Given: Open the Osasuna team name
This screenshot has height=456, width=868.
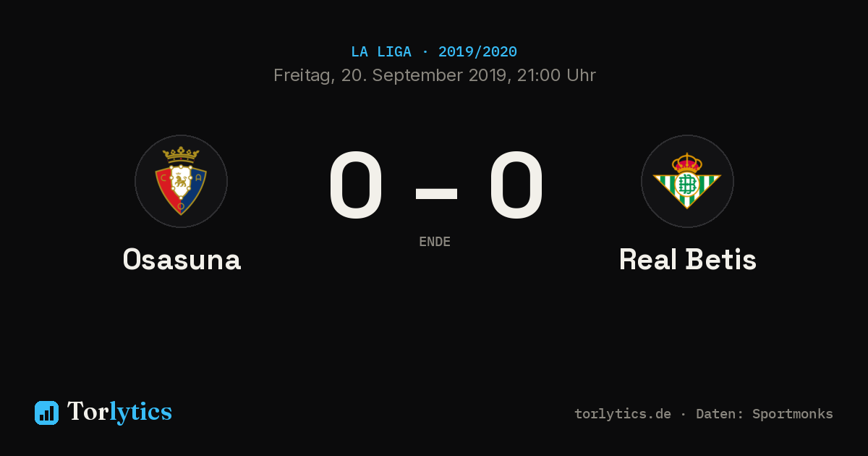Looking at the screenshot, I should pyautogui.click(x=182, y=259).
